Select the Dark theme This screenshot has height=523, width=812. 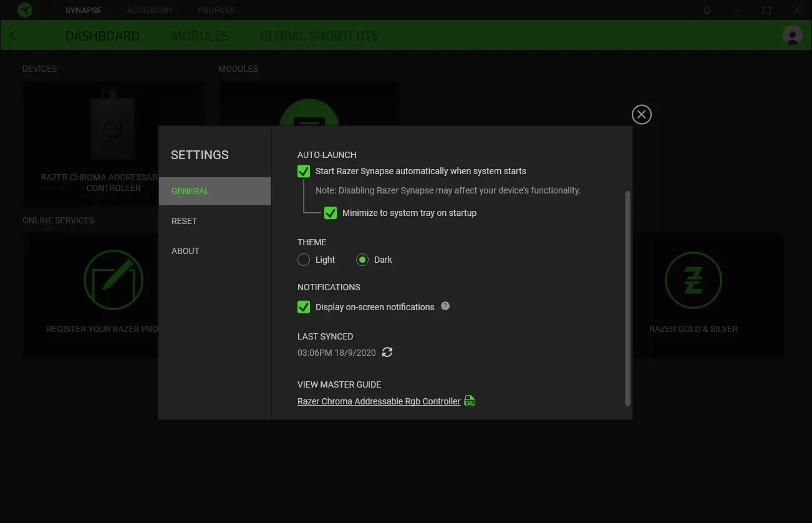coord(362,260)
